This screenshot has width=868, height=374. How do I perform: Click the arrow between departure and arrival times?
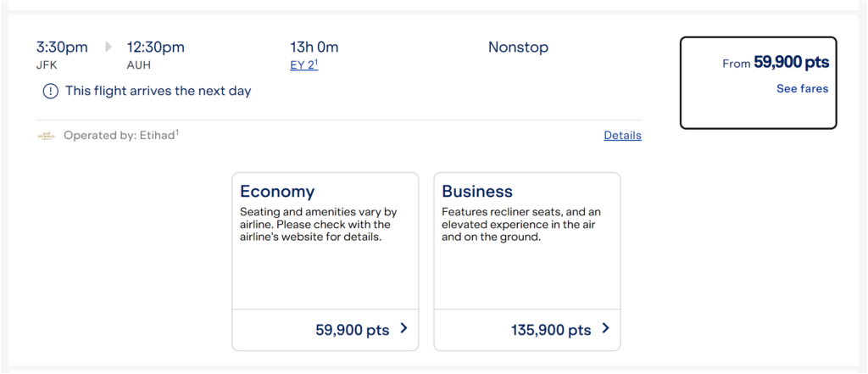coord(108,47)
